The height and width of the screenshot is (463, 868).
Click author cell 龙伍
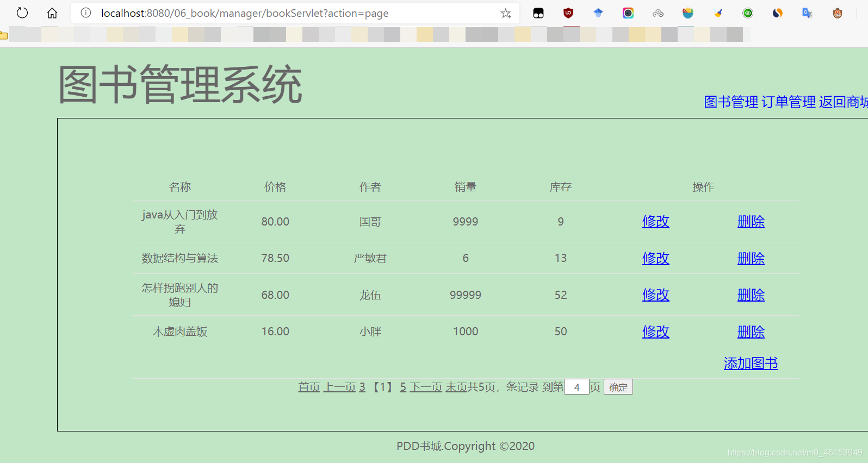tap(370, 295)
